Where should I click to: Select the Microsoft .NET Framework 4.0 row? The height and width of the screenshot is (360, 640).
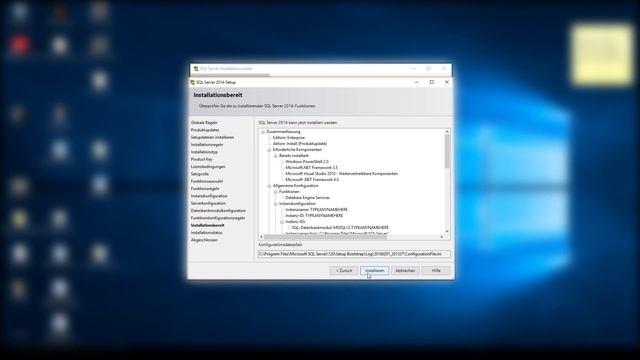click(x=312, y=180)
